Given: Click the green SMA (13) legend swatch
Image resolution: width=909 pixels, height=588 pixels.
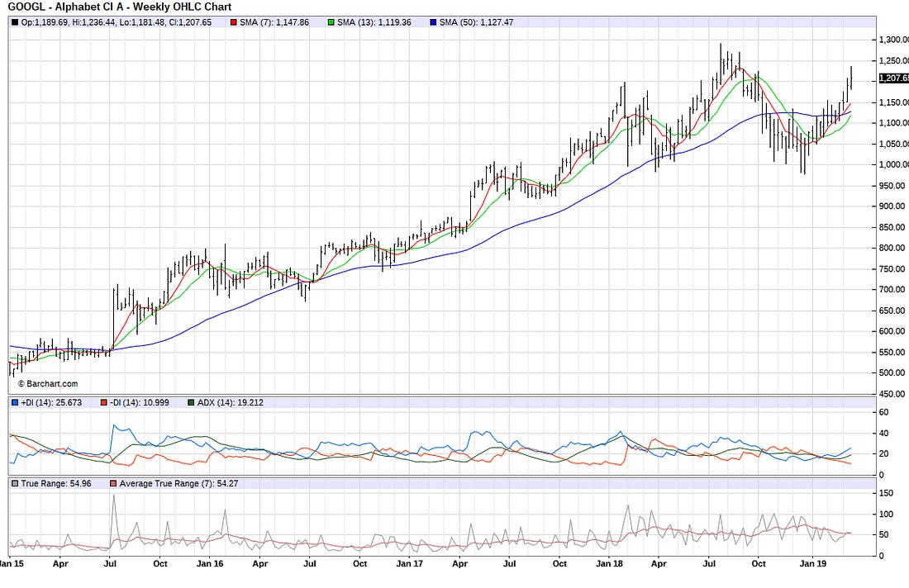Looking at the screenshot, I should coord(331,22).
